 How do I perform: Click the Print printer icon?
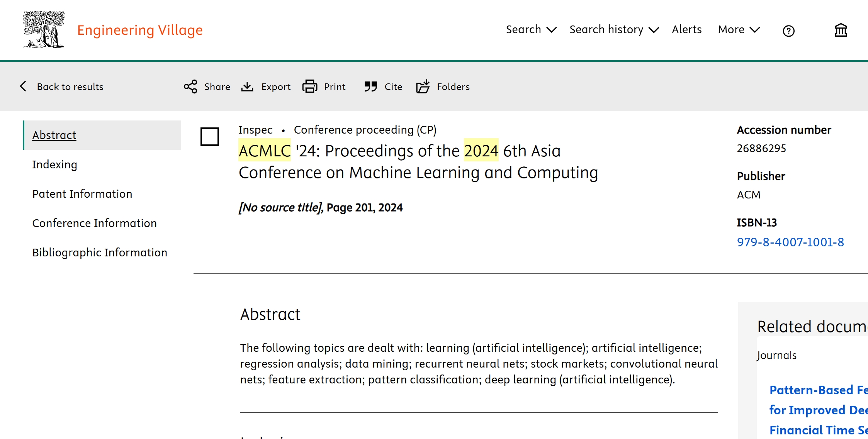(x=309, y=86)
